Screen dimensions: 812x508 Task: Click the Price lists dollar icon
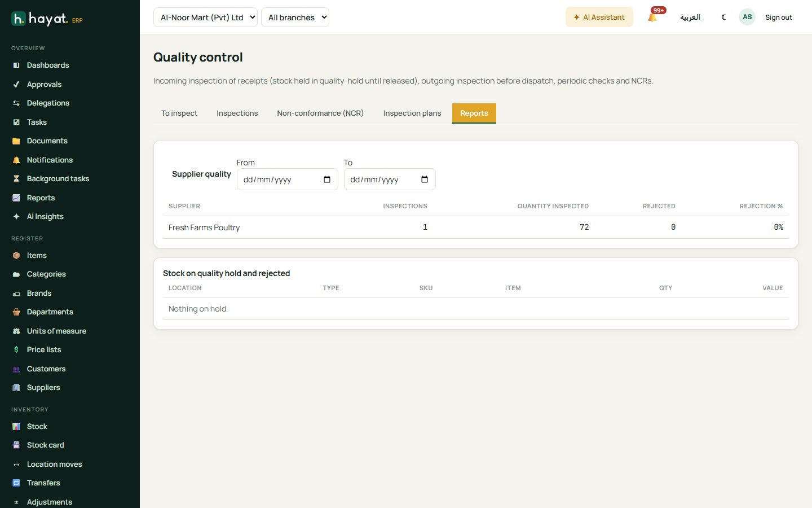click(16, 350)
